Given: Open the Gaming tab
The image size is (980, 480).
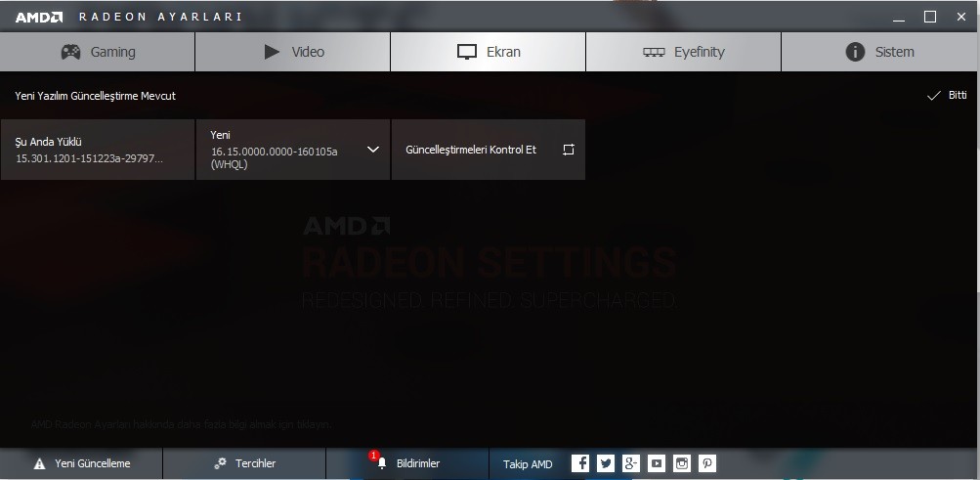Looking at the screenshot, I should 98,52.
